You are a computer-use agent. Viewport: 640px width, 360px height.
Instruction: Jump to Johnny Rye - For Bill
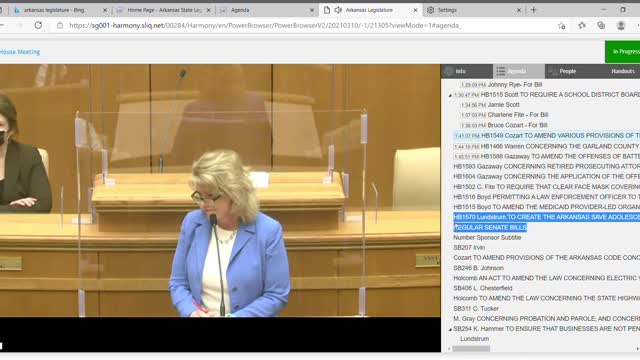pyautogui.click(x=515, y=84)
